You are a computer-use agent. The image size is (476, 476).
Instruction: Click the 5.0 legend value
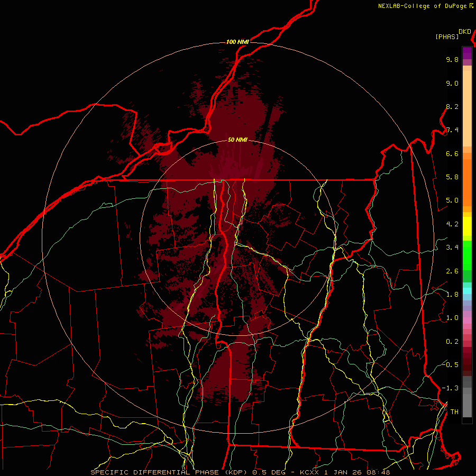click(x=452, y=200)
